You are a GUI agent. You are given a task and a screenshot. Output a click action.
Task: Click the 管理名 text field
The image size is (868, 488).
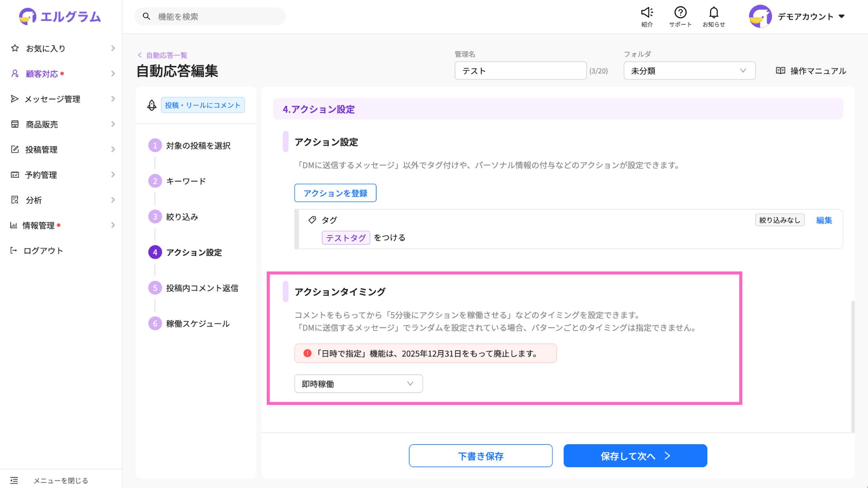click(x=520, y=71)
